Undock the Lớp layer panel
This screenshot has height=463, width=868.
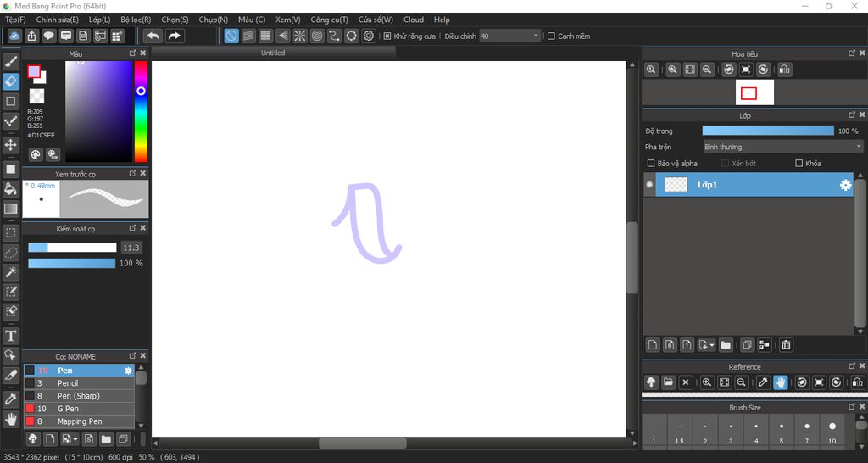[x=851, y=115]
